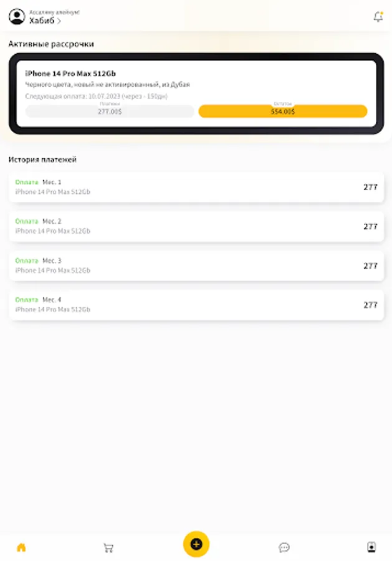Expand the chevron next to Хабиб

[59, 21]
